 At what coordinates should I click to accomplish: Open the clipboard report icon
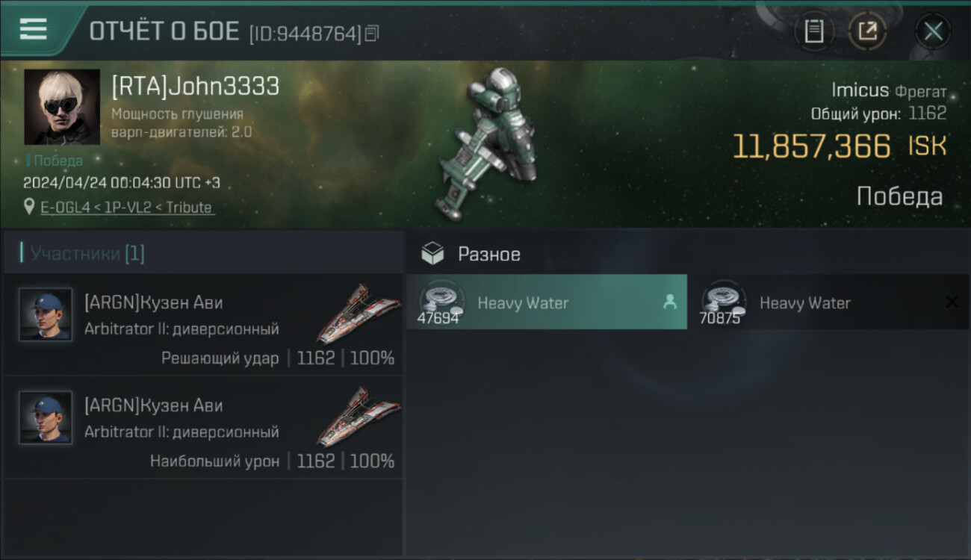tap(813, 31)
